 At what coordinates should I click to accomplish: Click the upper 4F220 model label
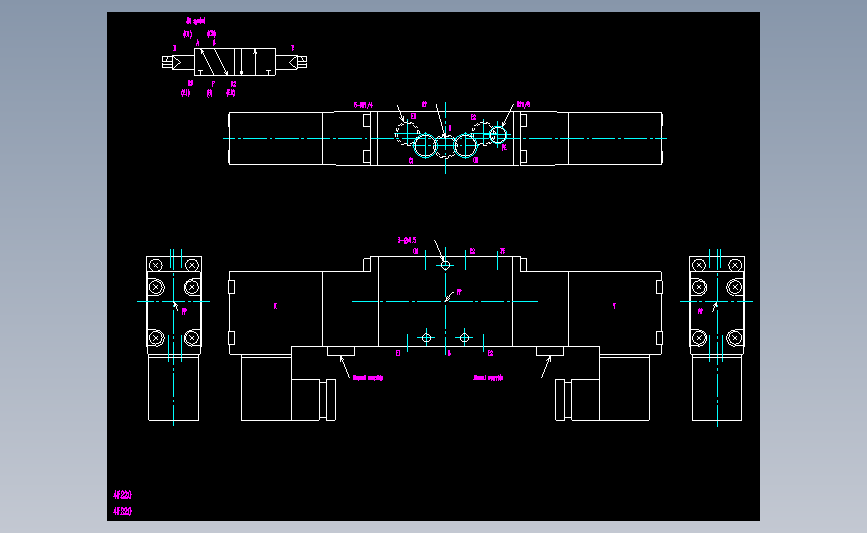coord(122,495)
